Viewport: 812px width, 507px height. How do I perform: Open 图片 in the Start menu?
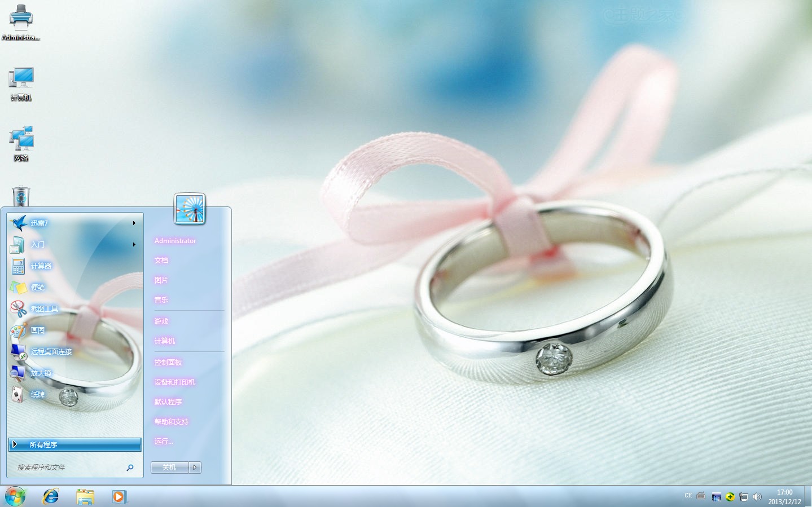tap(161, 280)
